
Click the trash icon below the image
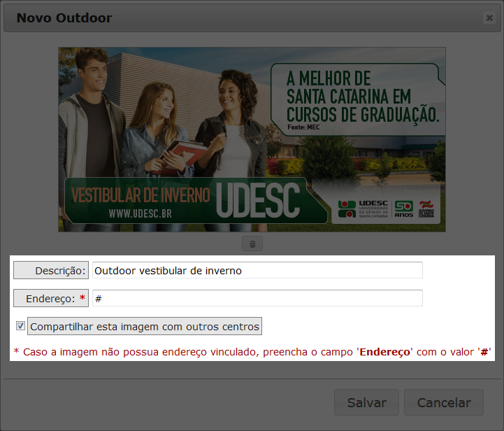tap(252, 243)
